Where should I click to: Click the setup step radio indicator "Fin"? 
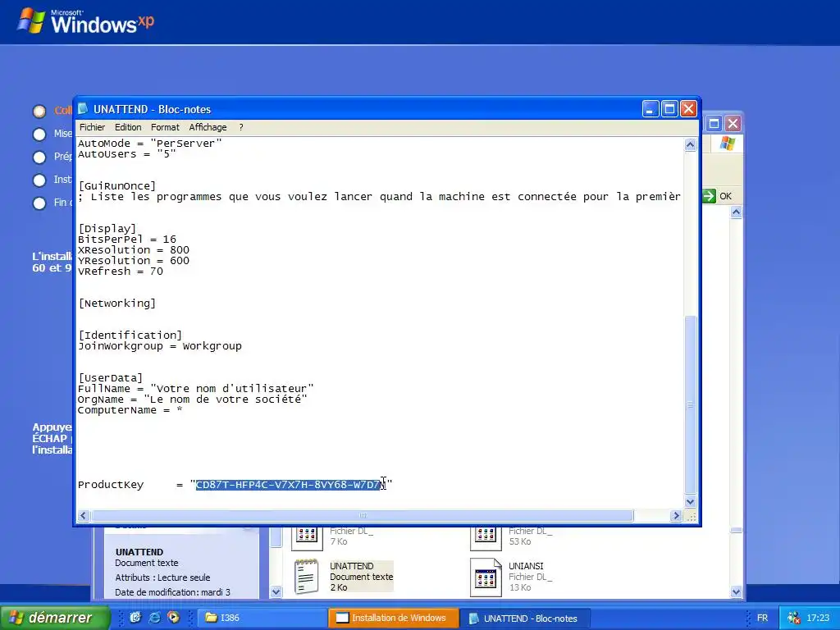(39, 203)
